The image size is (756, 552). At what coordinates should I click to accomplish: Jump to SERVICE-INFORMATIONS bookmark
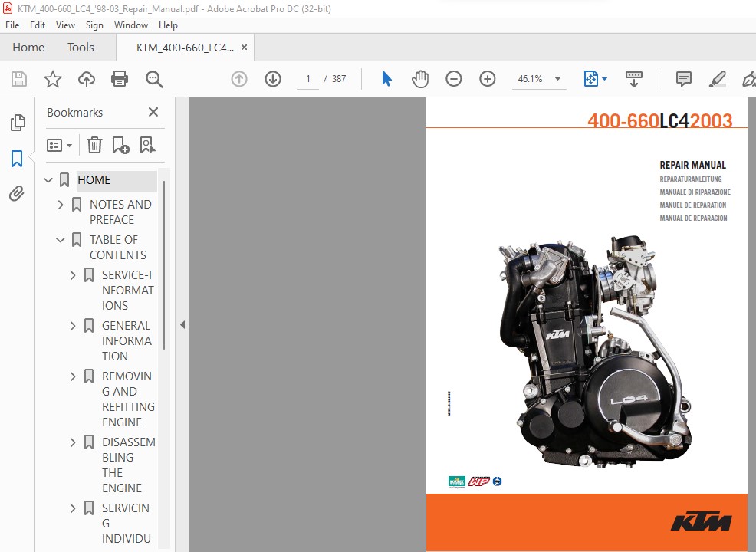point(128,291)
